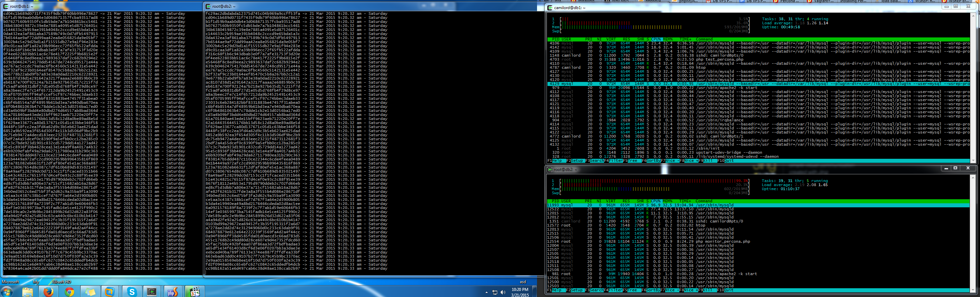
Task: Open Sticky Notes taskbar icon
Action: point(90,292)
